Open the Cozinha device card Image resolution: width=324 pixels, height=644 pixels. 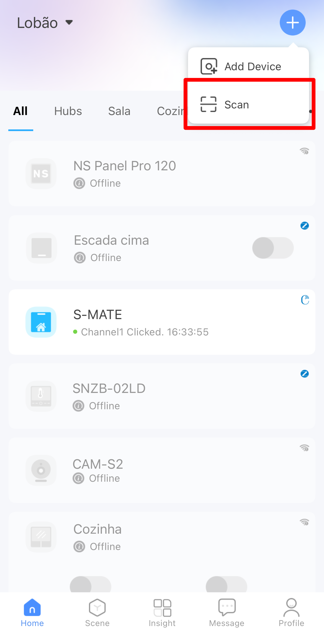[162, 552]
